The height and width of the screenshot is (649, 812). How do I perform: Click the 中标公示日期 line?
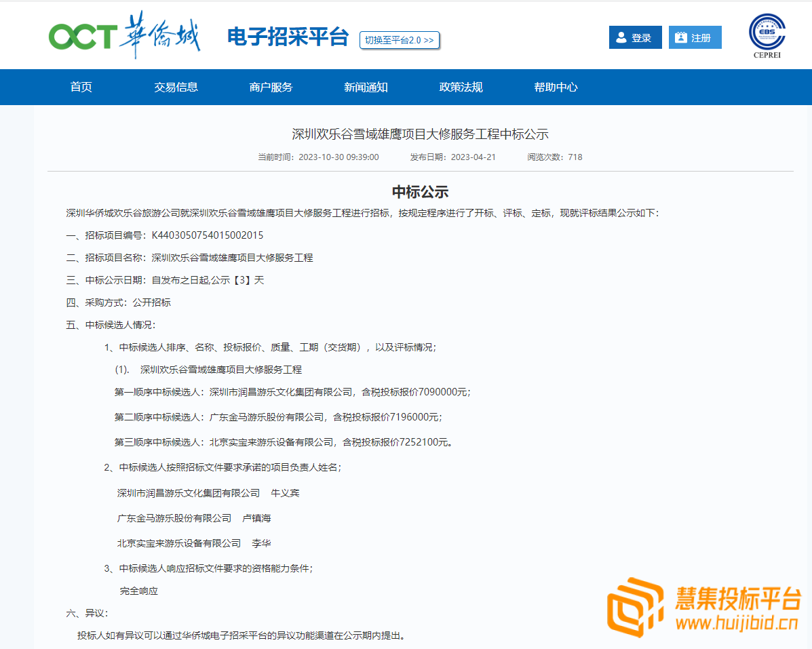click(166, 280)
